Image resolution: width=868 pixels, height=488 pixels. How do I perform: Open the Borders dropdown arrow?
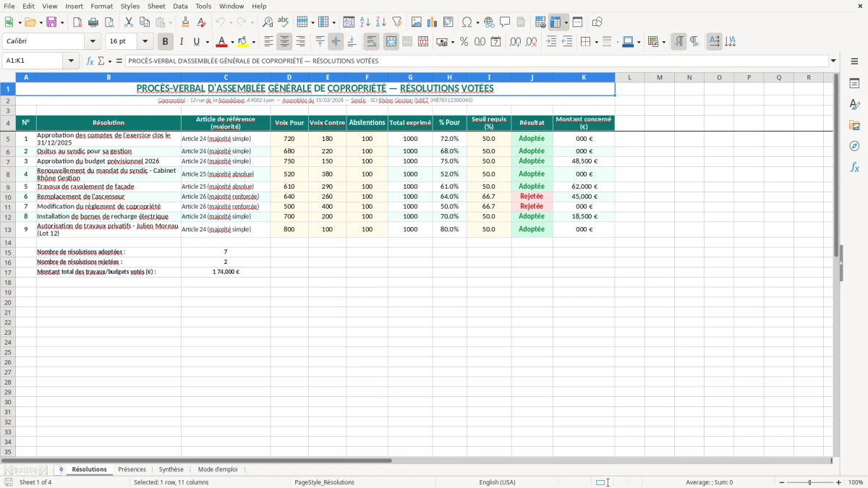pos(597,42)
